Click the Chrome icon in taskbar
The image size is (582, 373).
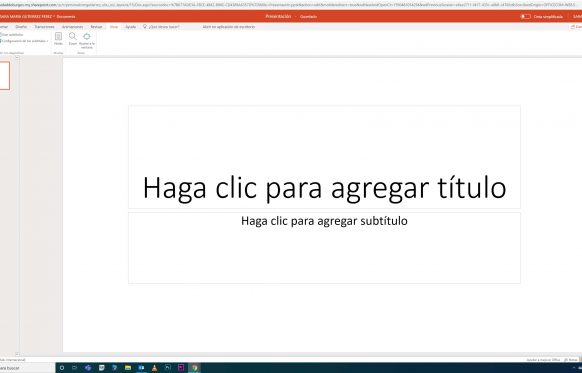pos(194,368)
